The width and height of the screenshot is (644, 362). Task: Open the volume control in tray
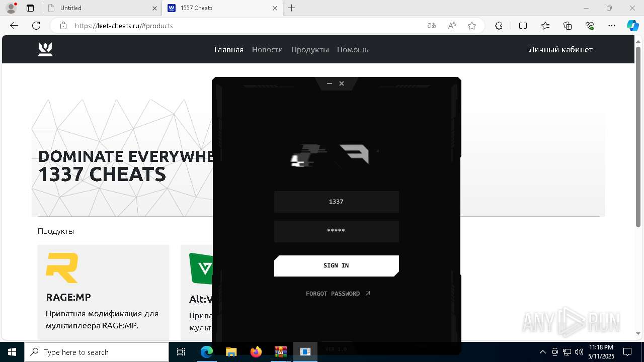pyautogui.click(x=579, y=352)
